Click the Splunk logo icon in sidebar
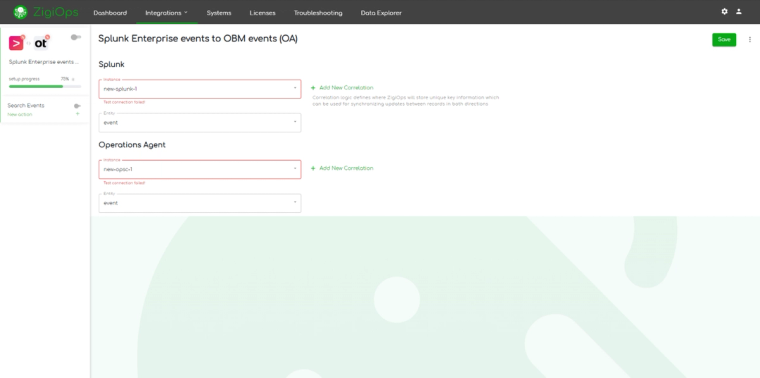Viewport: 760px width, 378px height. [16, 43]
